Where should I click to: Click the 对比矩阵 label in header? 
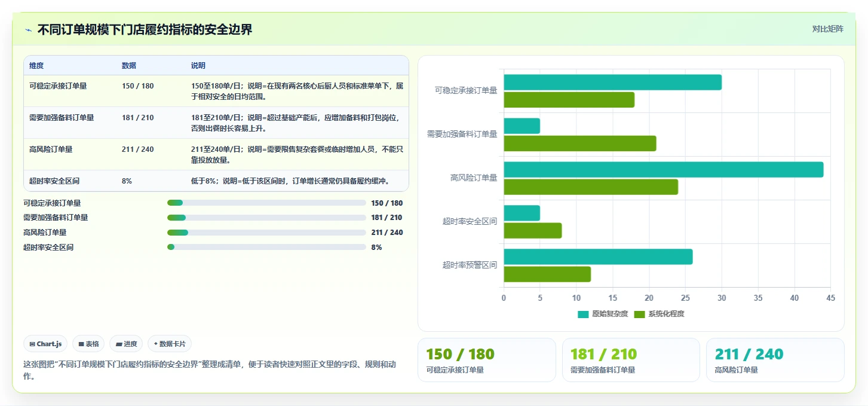[x=827, y=29]
